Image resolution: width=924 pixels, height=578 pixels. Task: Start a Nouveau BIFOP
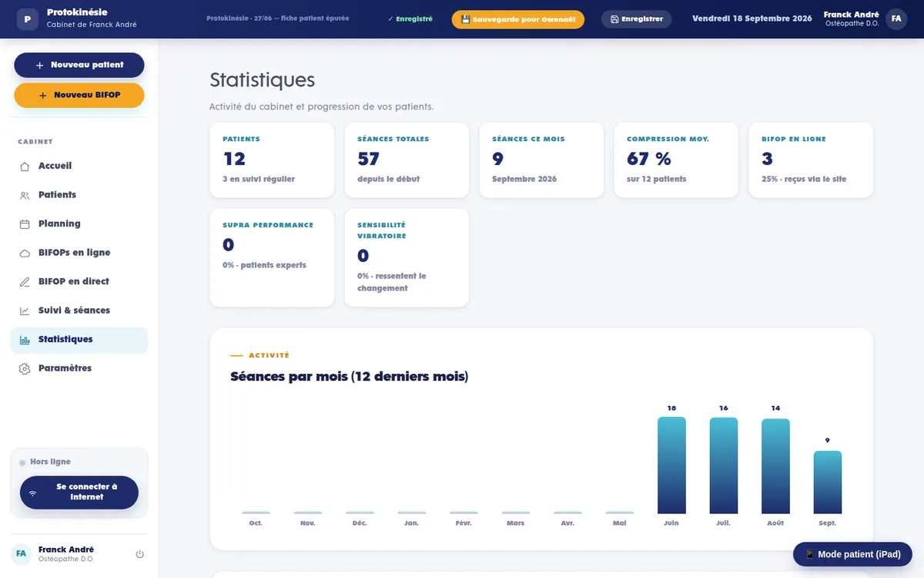pyautogui.click(x=79, y=95)
